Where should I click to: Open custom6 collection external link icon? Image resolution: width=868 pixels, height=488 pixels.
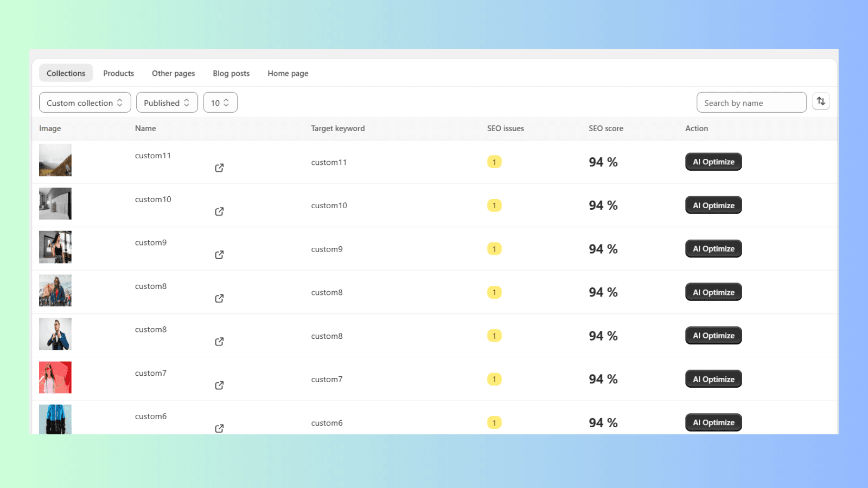tap(219, 428)
